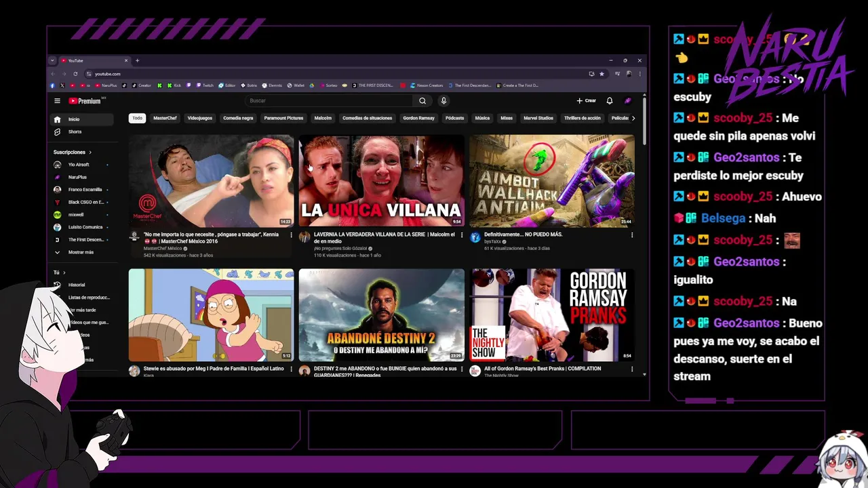
Task: Select the Inicio sidebar item
Action: pos(83,119)
